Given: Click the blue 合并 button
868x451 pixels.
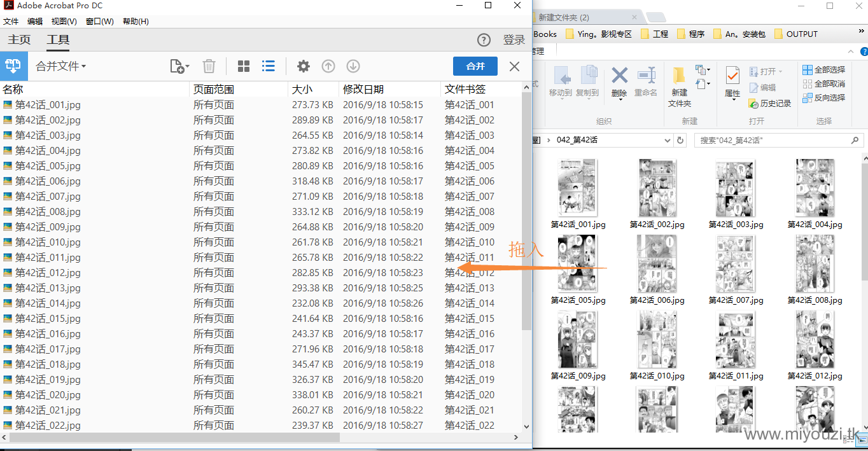Looking at the screenshot, I should click(475, 66).
